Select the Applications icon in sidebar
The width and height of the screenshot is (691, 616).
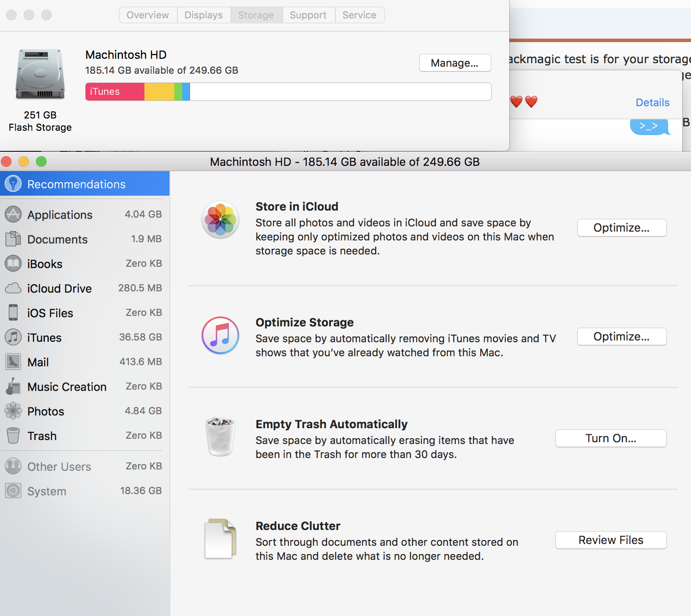[x=13, y=214]
